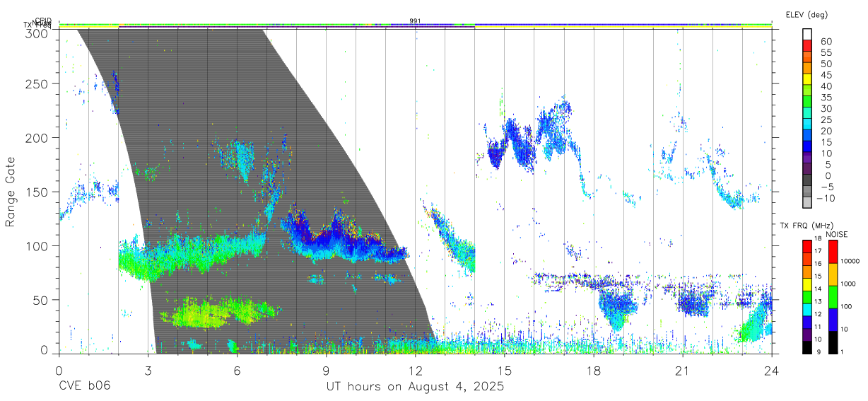Screen dimensions: 868x401
Task: Click the 150 tick label on Range Gate axis
Action: tap(39, 192)
